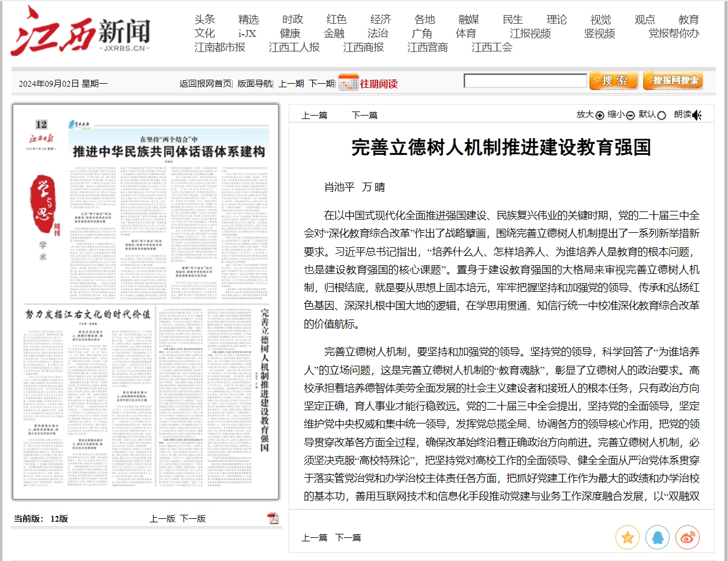Image resolution: width=728 pixels, height=561 pixels.
Task: Open the 红色 navigation item
Action: coord(336,20)
